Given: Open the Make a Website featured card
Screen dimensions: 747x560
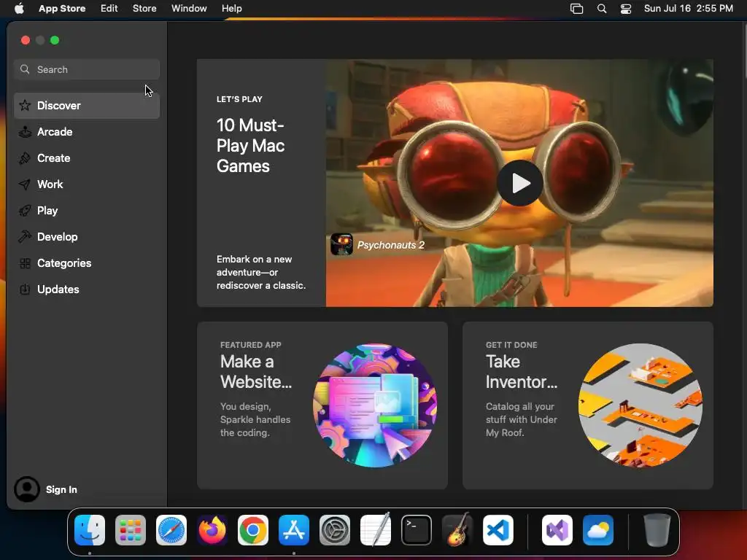Looking at the screenshot, I should [x=322, y=405].
